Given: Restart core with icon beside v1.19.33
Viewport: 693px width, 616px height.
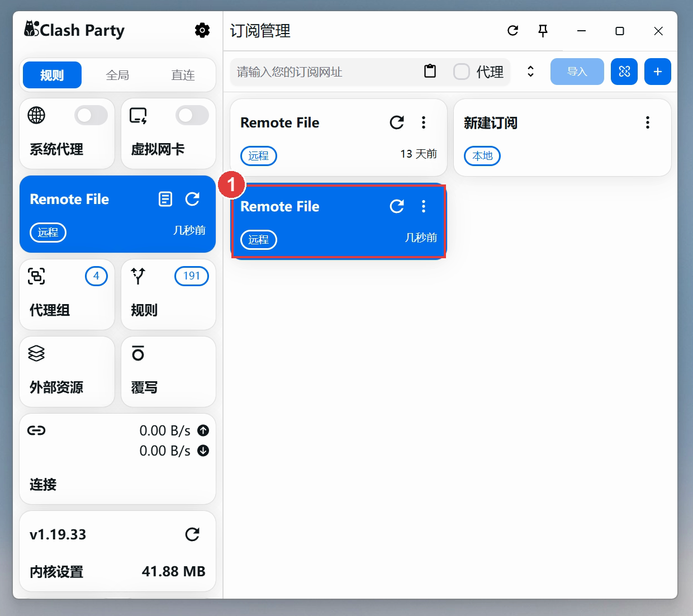Looking at the screenshot, I should (192, 534).
